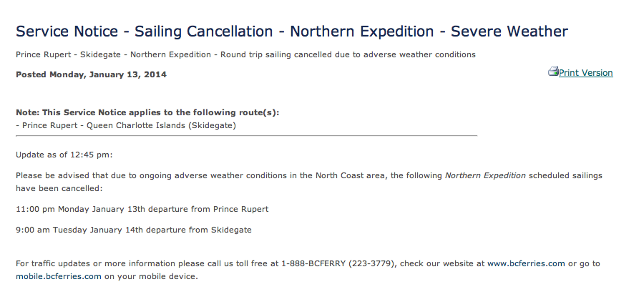The image size is (644, 307).
Task: Click the horizontal divider under the route
Action: tap(246, 135)
